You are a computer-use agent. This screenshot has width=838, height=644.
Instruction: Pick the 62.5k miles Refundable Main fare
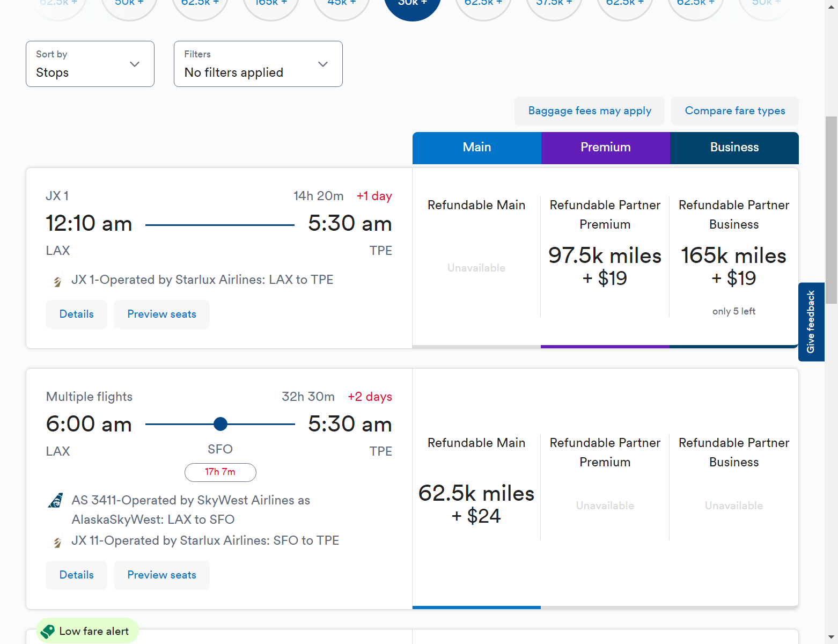click(476, 504)
